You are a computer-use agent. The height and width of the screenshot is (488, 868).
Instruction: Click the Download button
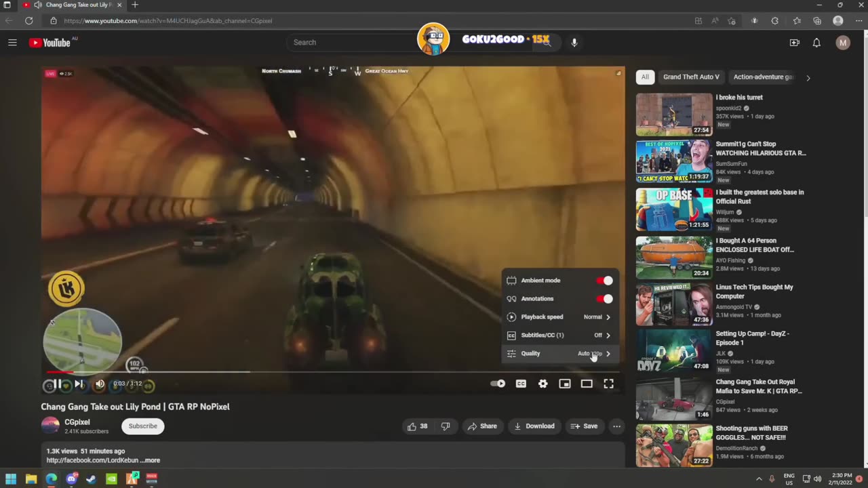pyautogui.click(x=534, y=426)
